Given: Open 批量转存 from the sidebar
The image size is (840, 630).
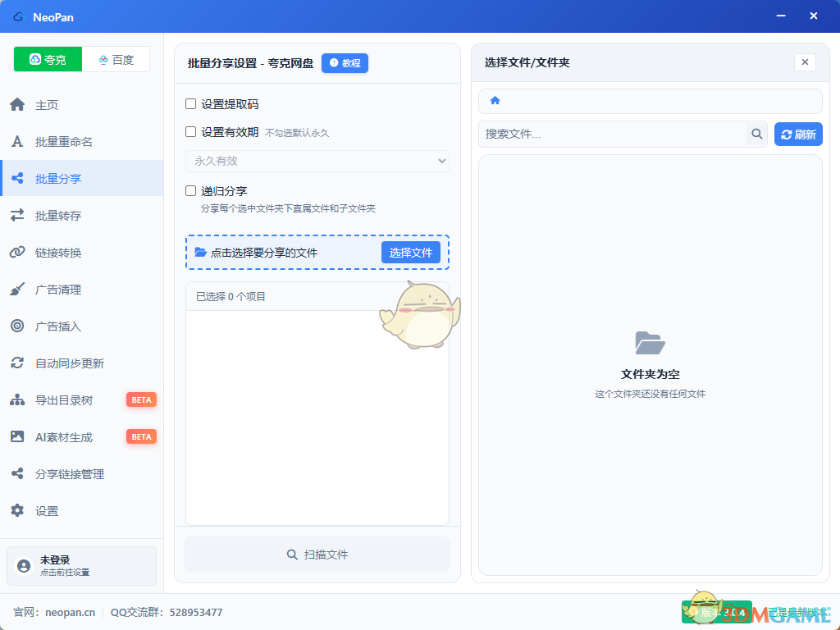Looking at the screenshot, I should click(x=58, y=216).
